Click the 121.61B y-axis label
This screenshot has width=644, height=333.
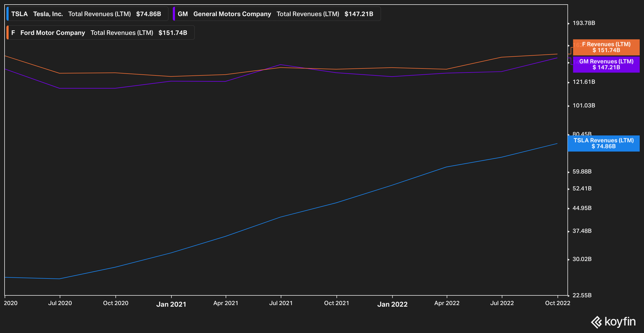pyautogui.click(x=584, y=82)
